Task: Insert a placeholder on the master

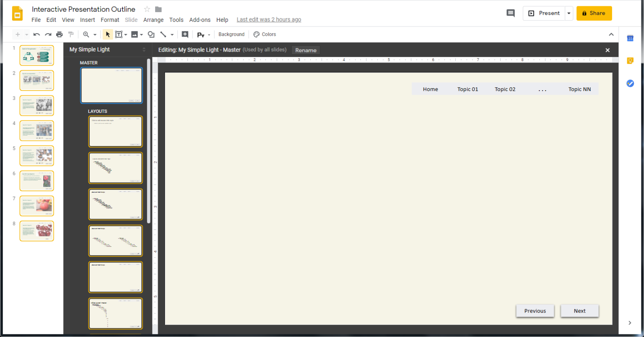Action: point(185,34)
